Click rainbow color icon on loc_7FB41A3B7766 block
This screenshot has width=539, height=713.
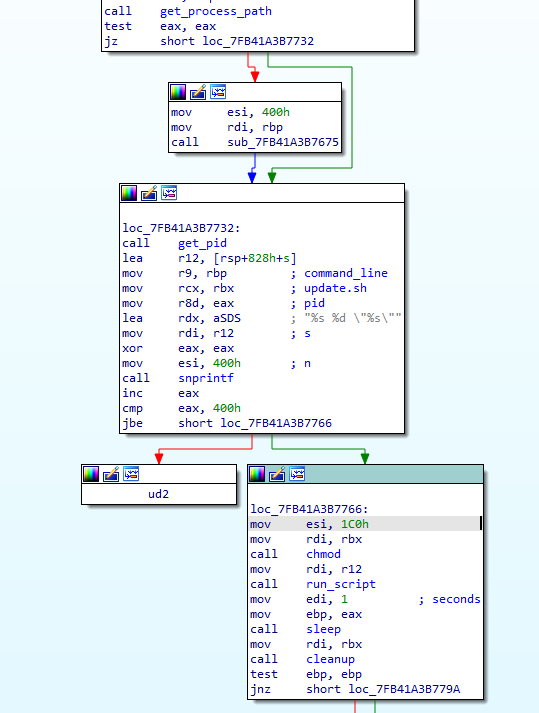click(257, 474)
